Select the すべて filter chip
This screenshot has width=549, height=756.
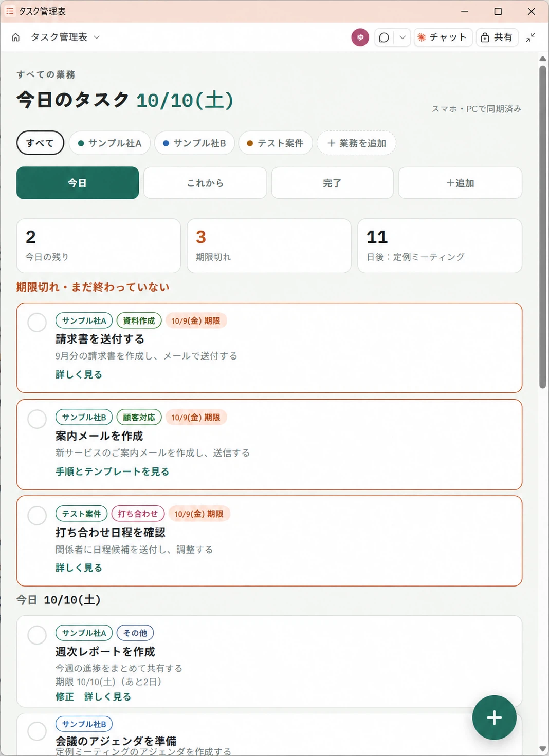coord(40,143)
